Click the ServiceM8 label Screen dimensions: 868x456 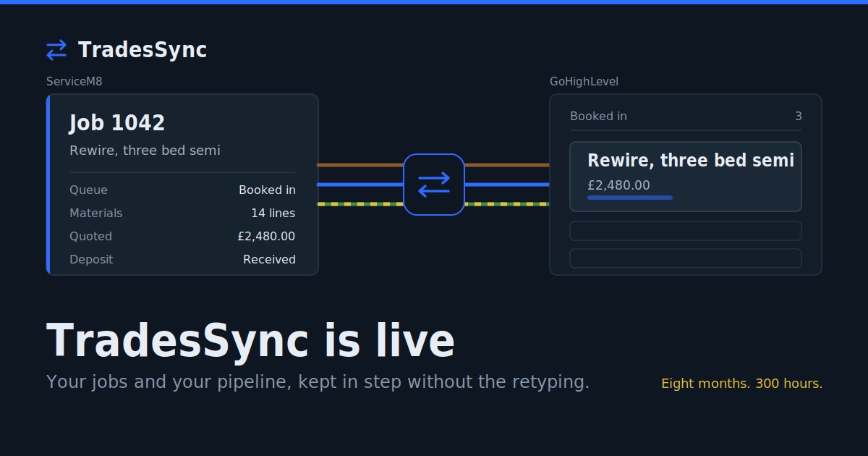[75, 82]
